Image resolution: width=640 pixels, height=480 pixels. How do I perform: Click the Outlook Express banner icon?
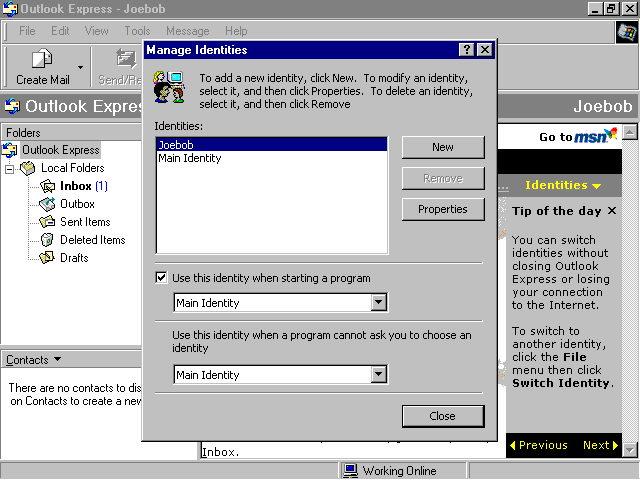(x=12, y=106)
